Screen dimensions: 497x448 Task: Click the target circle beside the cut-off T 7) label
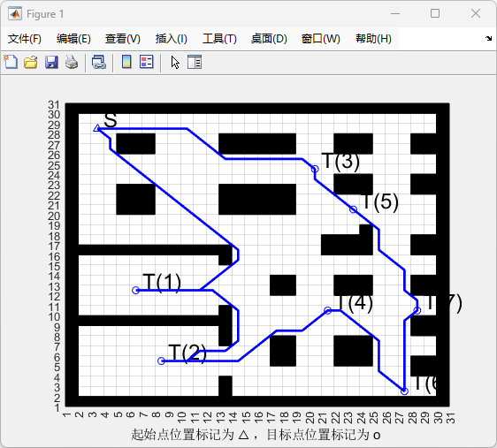(417, 310)
